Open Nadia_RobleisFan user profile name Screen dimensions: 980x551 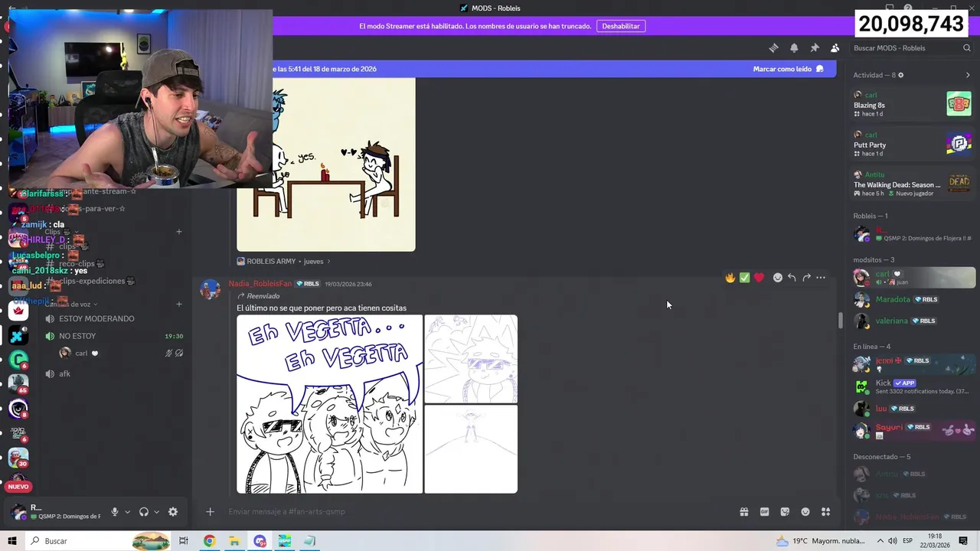pos(260,284)
